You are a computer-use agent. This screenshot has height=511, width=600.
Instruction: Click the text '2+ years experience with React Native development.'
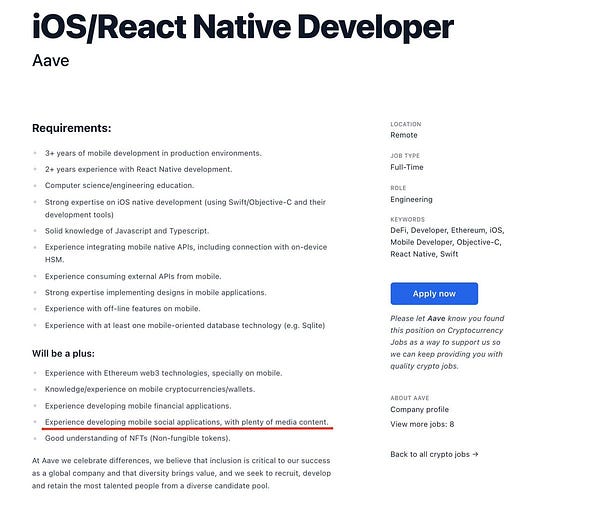(x=139, y=169)
